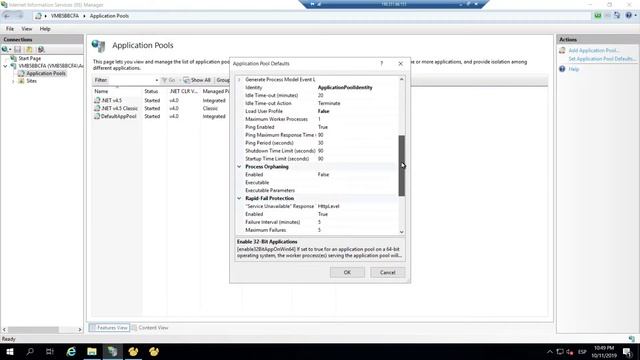Click OK in Application Pool Defaults

click(x=347, y=272)
